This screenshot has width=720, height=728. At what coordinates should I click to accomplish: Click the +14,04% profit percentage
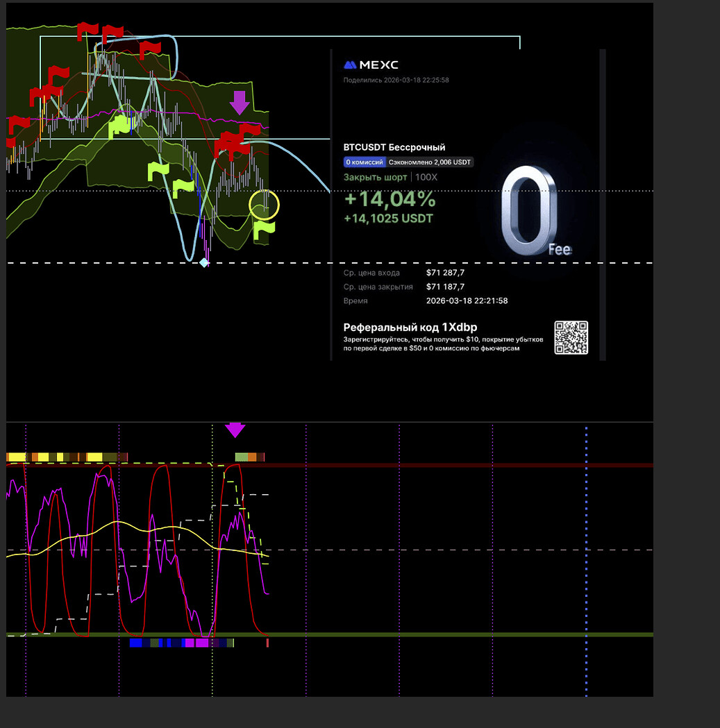[390, 200]
